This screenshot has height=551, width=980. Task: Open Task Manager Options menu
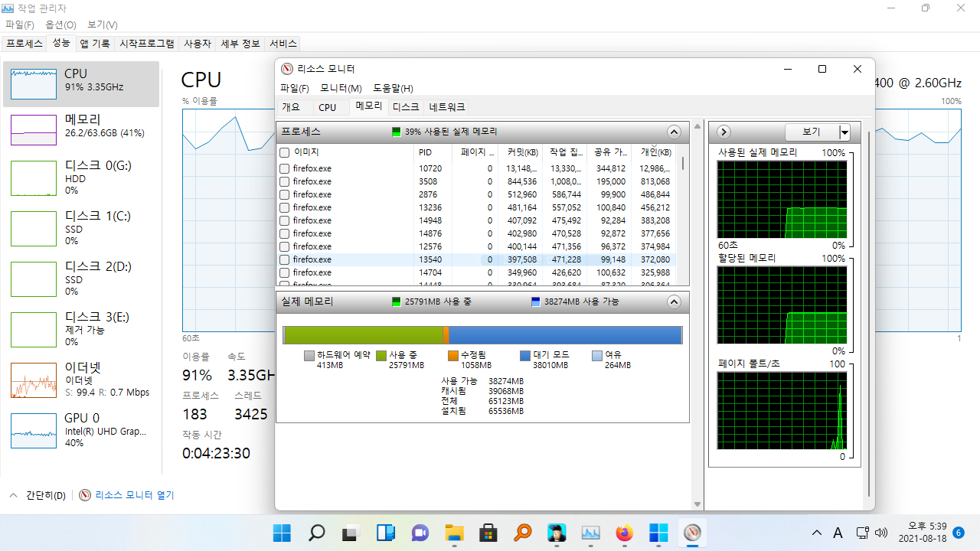click(x=60, y=24)
